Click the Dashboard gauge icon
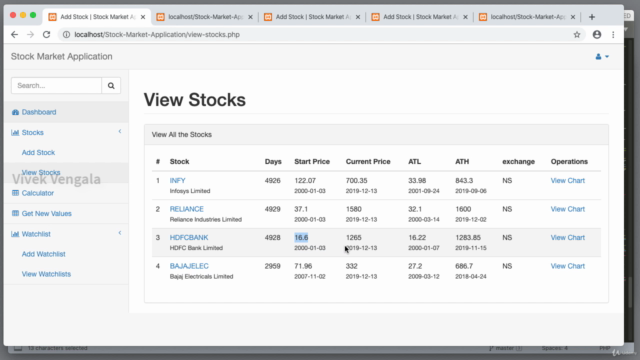The image size is (640, 360). pos(16,112)
